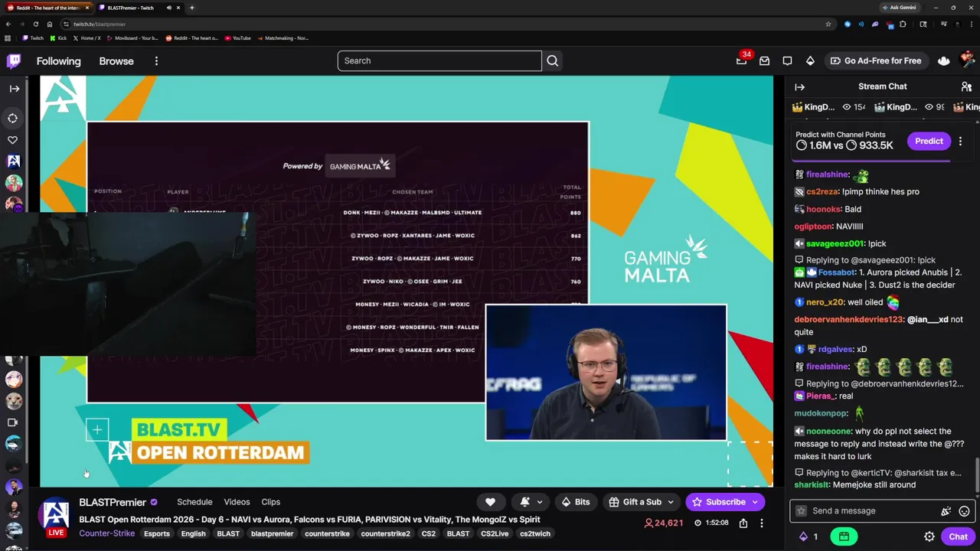
Task: Reload the page
Action: coord(36,24)
